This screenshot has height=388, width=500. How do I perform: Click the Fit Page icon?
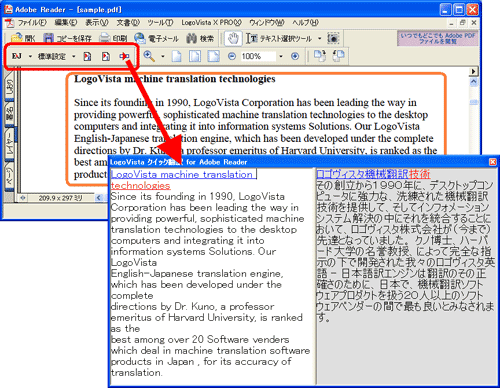point(195,56)
